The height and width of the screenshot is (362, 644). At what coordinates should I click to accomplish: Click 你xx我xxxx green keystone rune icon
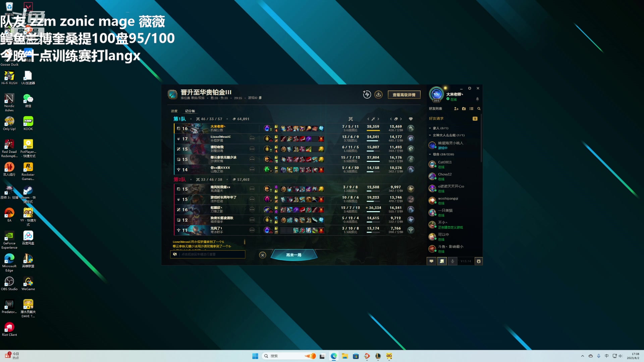tap(267, 169)
